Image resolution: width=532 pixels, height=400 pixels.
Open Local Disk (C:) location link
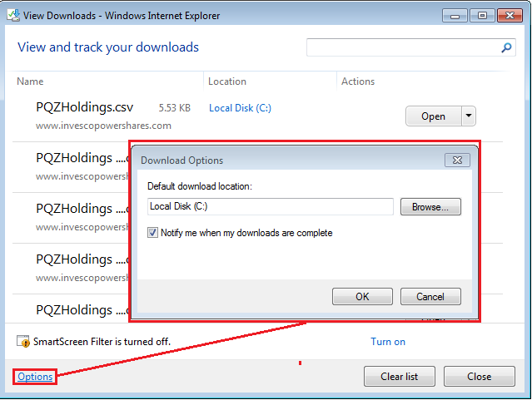[240, 108]
